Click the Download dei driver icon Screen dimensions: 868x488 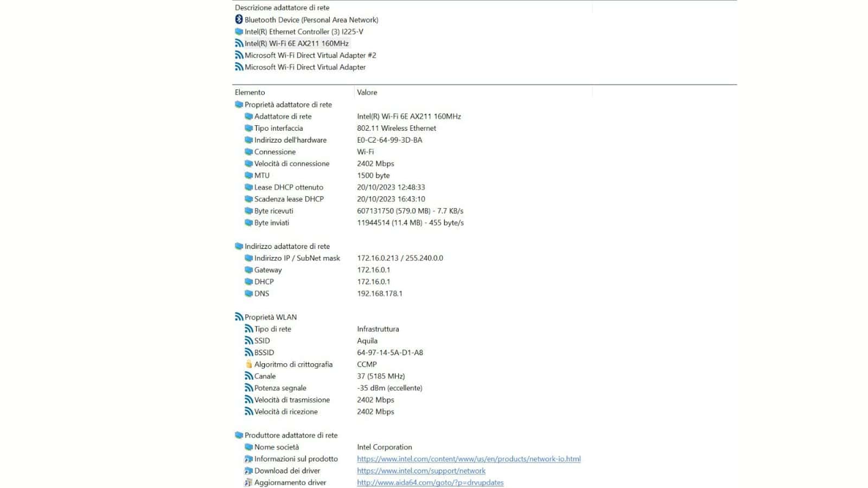tap(248, 471)
